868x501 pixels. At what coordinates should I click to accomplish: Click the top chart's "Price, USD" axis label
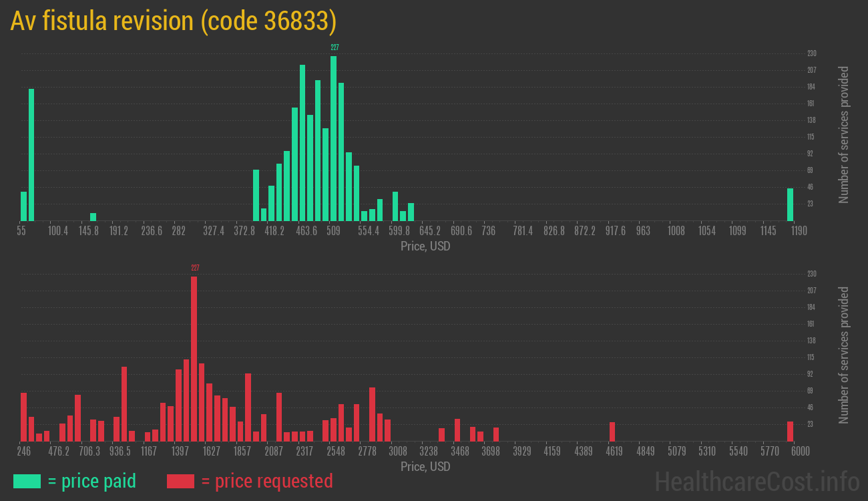(425, 246)
